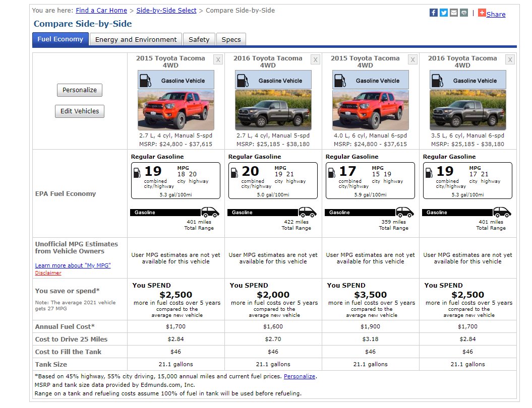The width and height of the screenshot is (532, 408).
Task: Select annual fuel cost $1,600
Action: (273, 327)
